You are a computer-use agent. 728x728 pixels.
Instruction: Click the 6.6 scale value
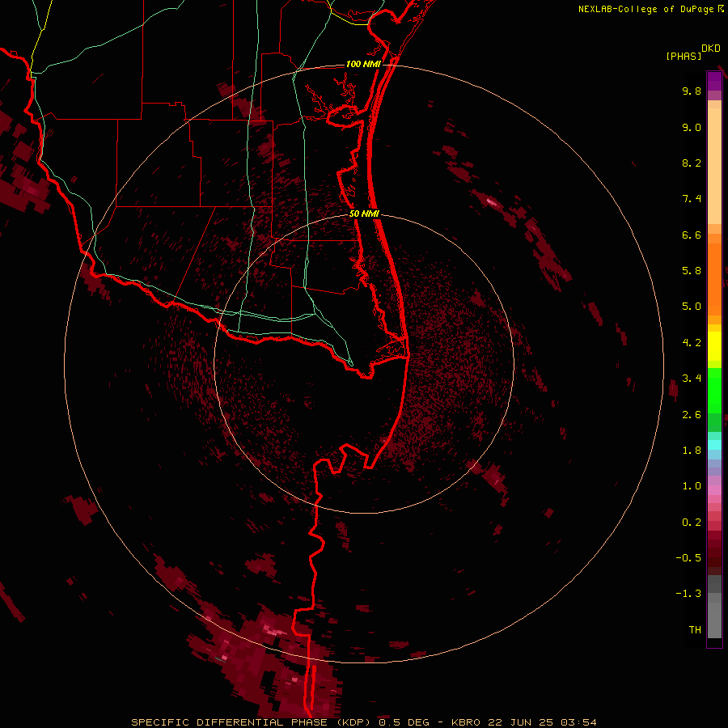[692, 235]
